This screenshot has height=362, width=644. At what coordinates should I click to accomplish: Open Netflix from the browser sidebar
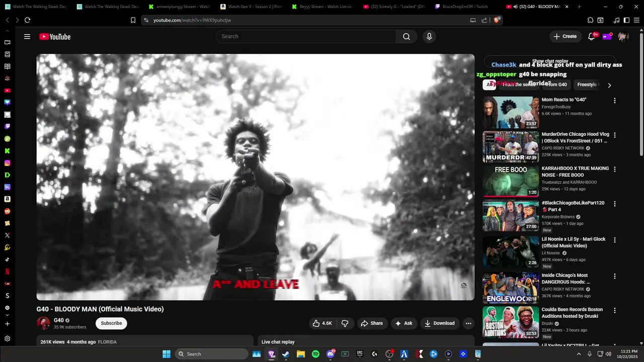click(x=7, y=271)
